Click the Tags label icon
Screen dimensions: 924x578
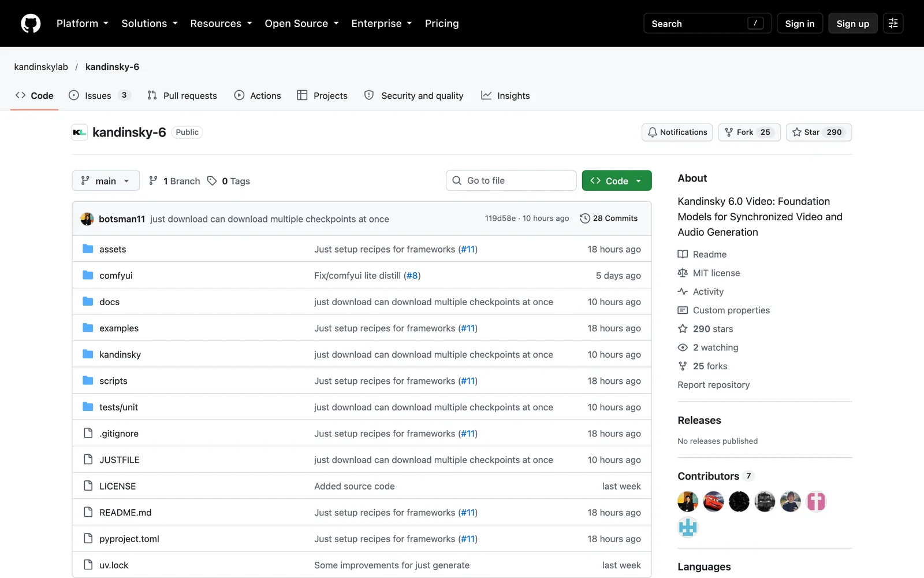(212, 181)
